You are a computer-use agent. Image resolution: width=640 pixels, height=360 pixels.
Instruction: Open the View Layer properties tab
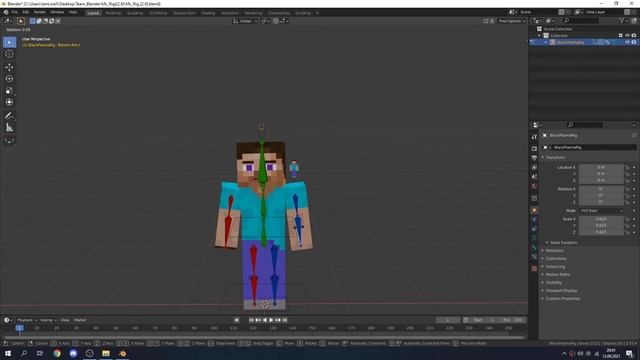534,167
